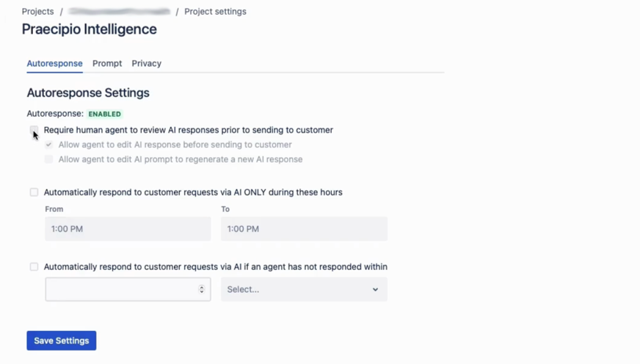Tick the agent has not responded within checkbox
640x364 pixels.
34,267
